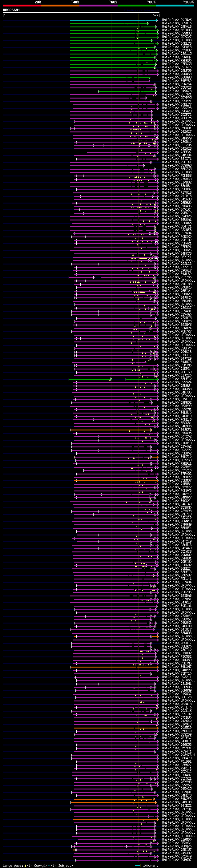Select hit UniRef100_A7GU18
Image resolution: width=197 pixels, height=868 pixels.
pos(177,443)
